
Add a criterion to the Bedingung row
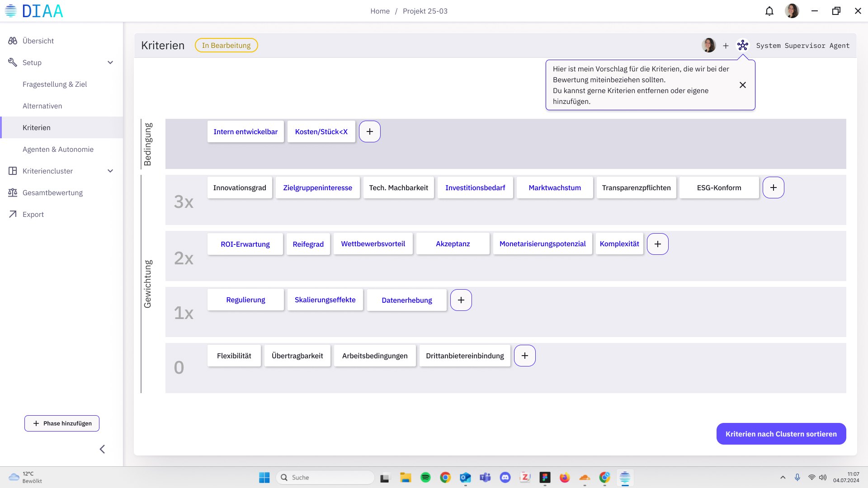tap(369, 131)
